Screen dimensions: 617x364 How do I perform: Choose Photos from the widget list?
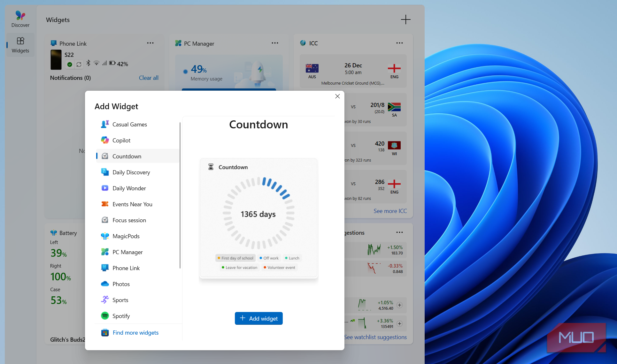138,284
